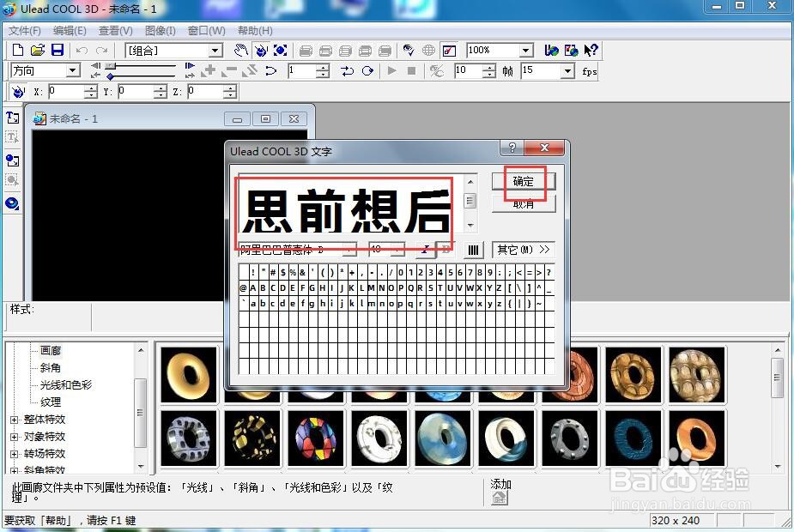Select the Rotate object tool in top toolbar
The image size is (794, 532).
point(261,50)
